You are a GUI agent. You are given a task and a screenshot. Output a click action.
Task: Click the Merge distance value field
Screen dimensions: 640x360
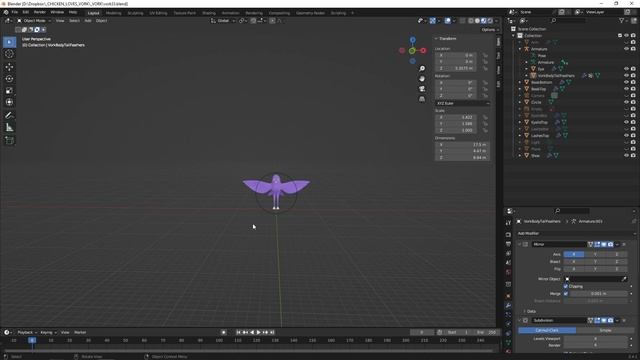pos(598,293)
